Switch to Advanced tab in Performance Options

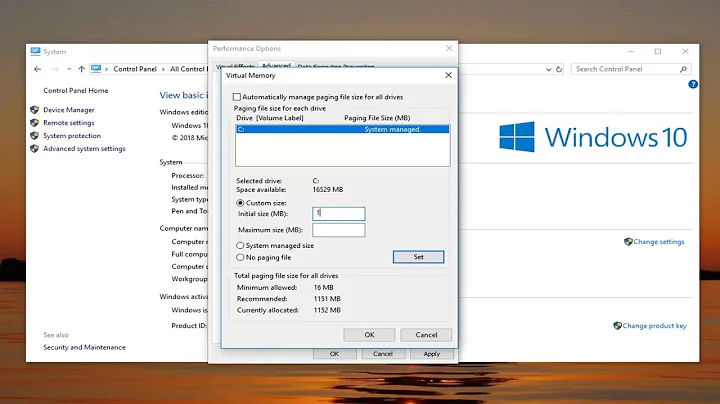276,65
